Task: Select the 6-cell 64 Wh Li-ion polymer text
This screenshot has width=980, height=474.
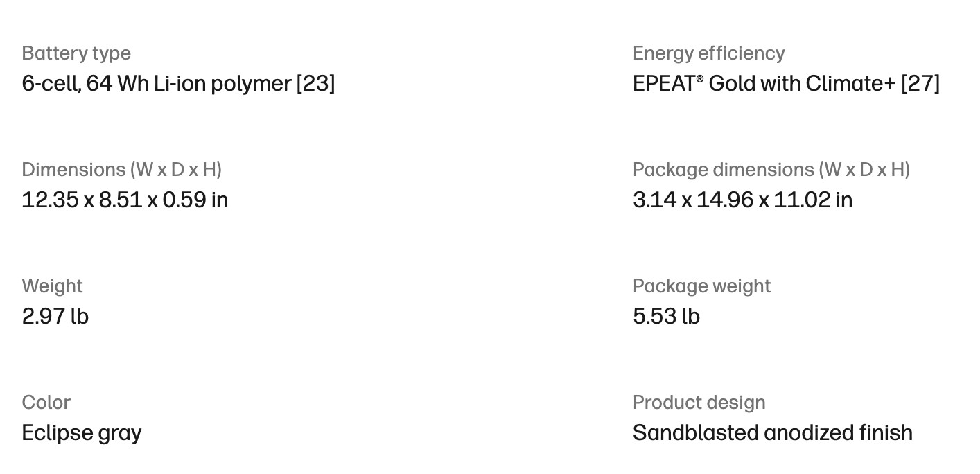Action: click(157, 84)
